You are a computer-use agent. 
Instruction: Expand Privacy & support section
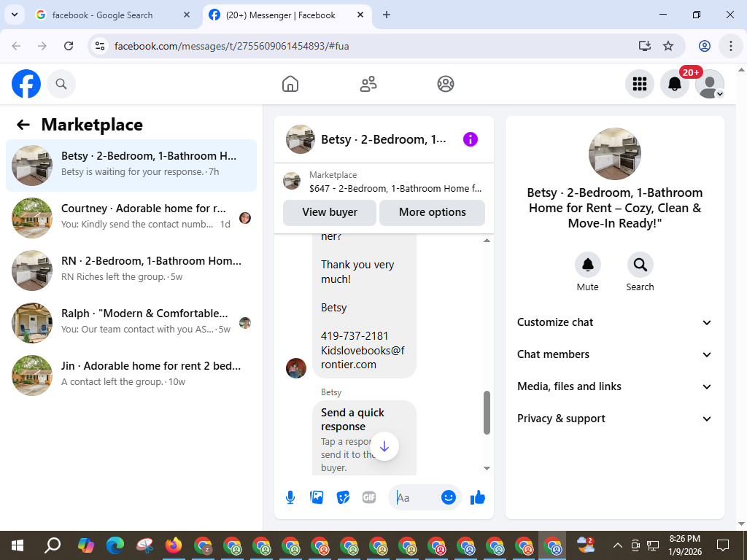click(614, 419)
